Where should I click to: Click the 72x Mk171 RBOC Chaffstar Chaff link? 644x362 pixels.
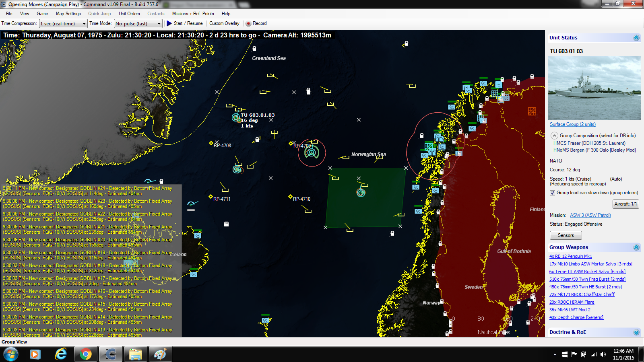[582, 294]
